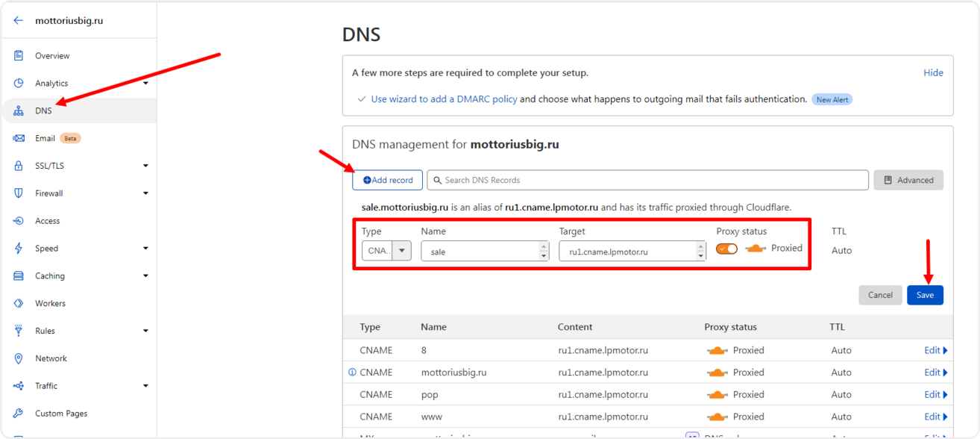
Task: Hide the setup steps notice
Action: [933, 72]
